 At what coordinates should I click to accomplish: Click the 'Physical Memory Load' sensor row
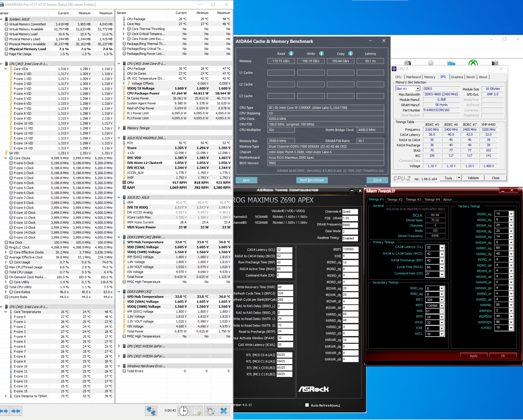point(58,49)
